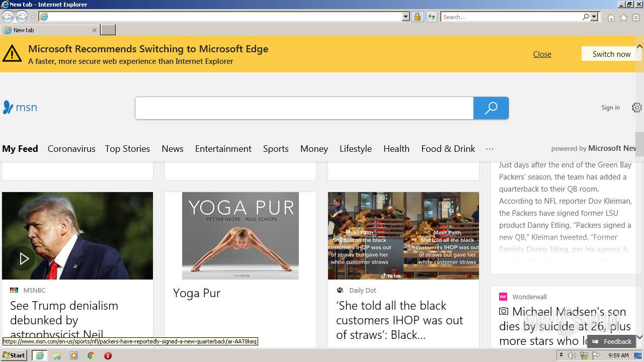Viewport: 644px width, 362px height.
Task: Go to the Money section
Action: (x=314, y=149)
